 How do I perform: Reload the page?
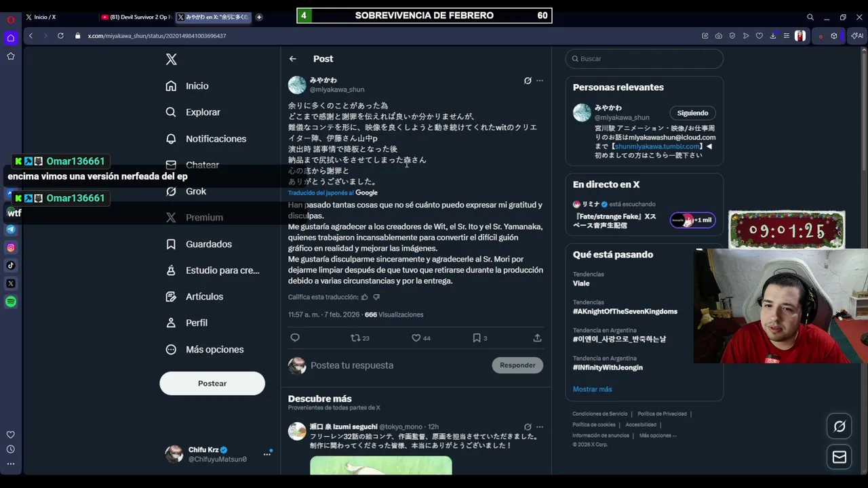tap(60, 36)
